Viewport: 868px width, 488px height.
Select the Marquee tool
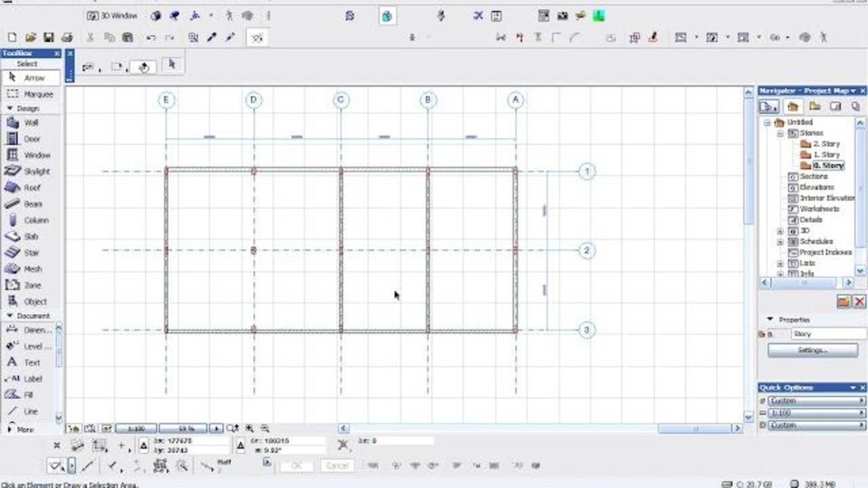coord(32,94)
